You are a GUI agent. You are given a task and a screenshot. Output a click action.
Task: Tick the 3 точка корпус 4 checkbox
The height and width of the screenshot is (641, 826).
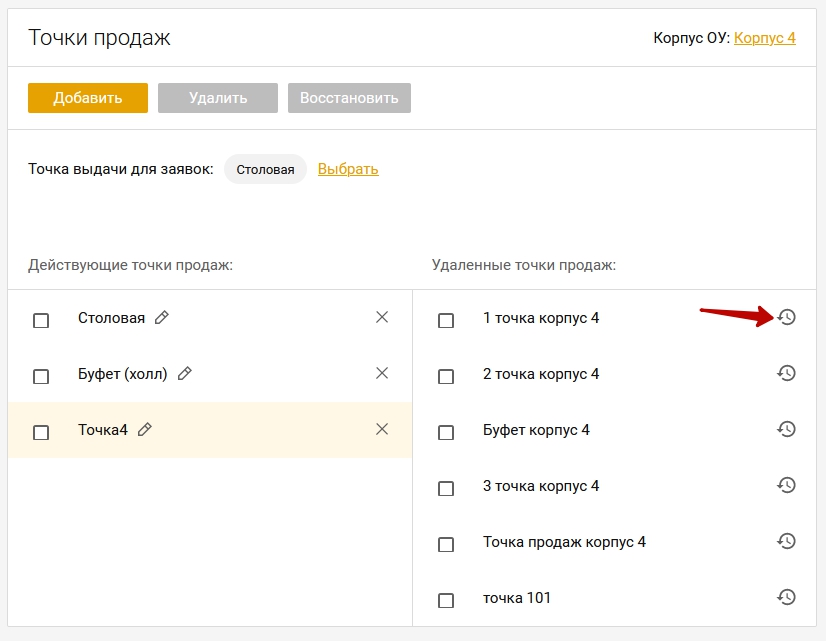(x=446, y=488)
